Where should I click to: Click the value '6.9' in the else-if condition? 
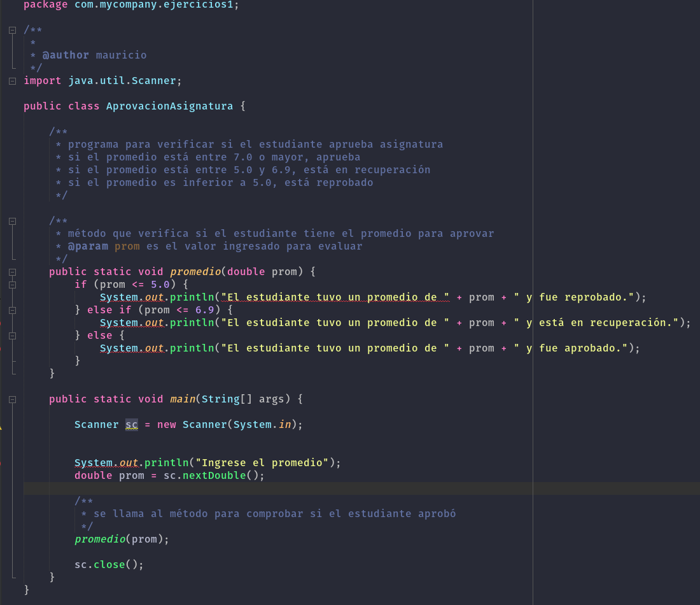[x=205, y=310]
